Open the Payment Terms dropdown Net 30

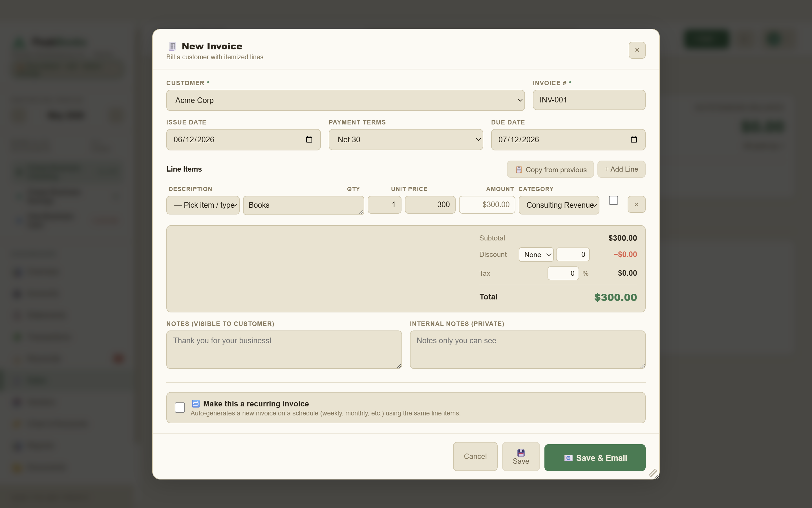pyautogui.click(x=406, y=139)
